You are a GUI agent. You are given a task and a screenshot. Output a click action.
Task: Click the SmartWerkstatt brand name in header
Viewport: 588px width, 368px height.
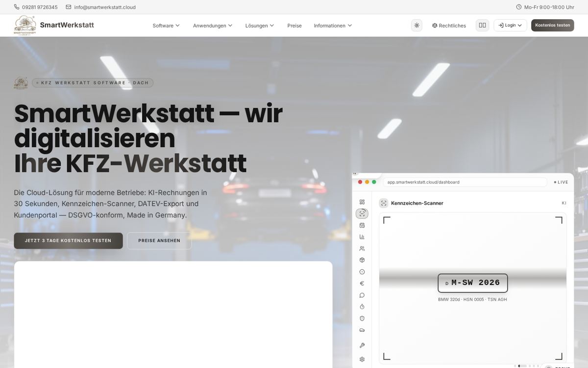[67, 25]
